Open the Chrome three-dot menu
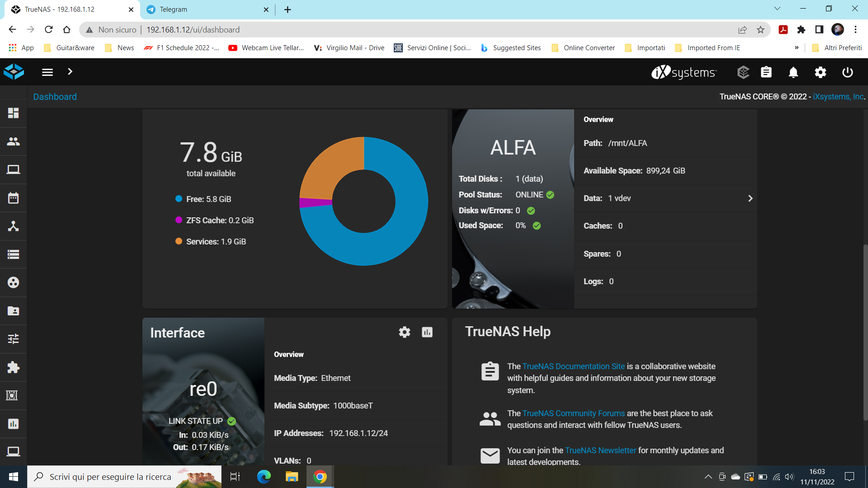 tap(855, 30)
